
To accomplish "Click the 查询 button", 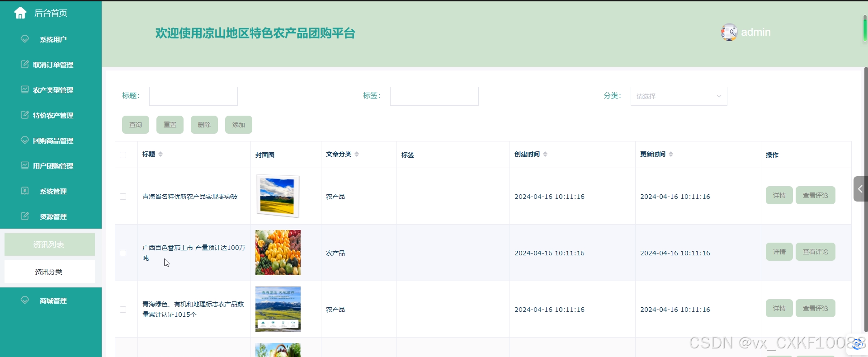I will click(x=136, y=125).
